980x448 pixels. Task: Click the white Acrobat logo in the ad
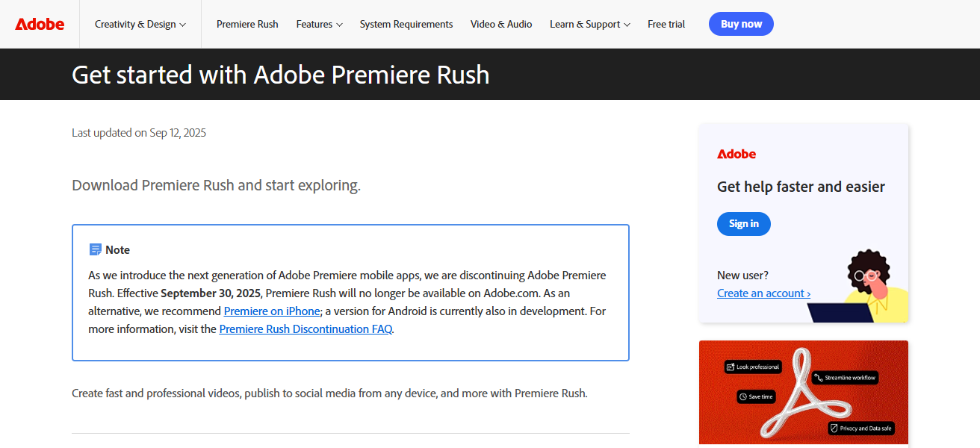(803, 393)
